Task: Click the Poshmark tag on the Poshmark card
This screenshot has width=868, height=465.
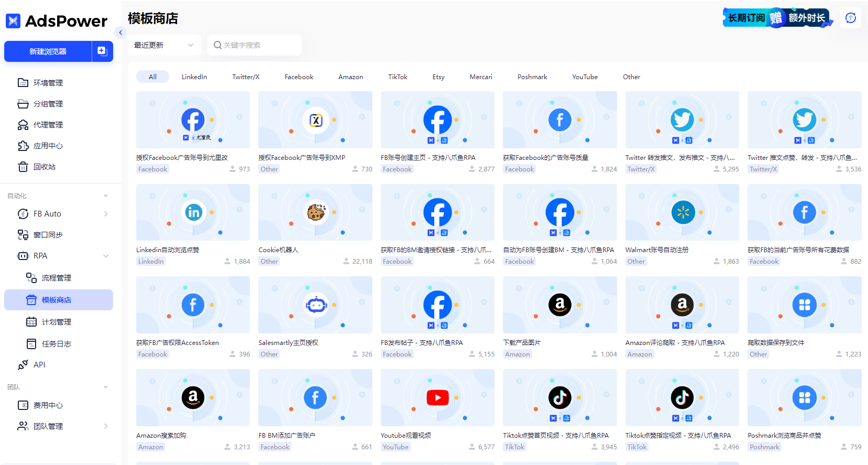Action: 764,447
